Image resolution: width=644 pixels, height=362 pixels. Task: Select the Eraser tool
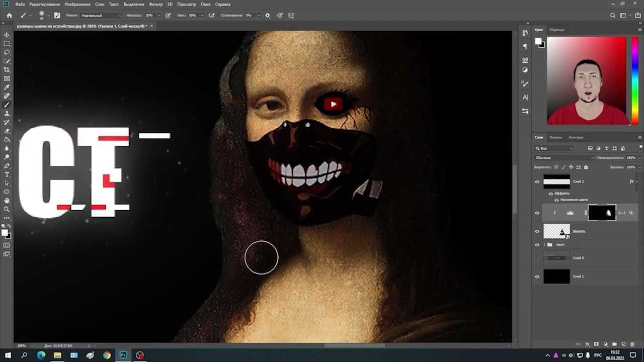point(7,131)
